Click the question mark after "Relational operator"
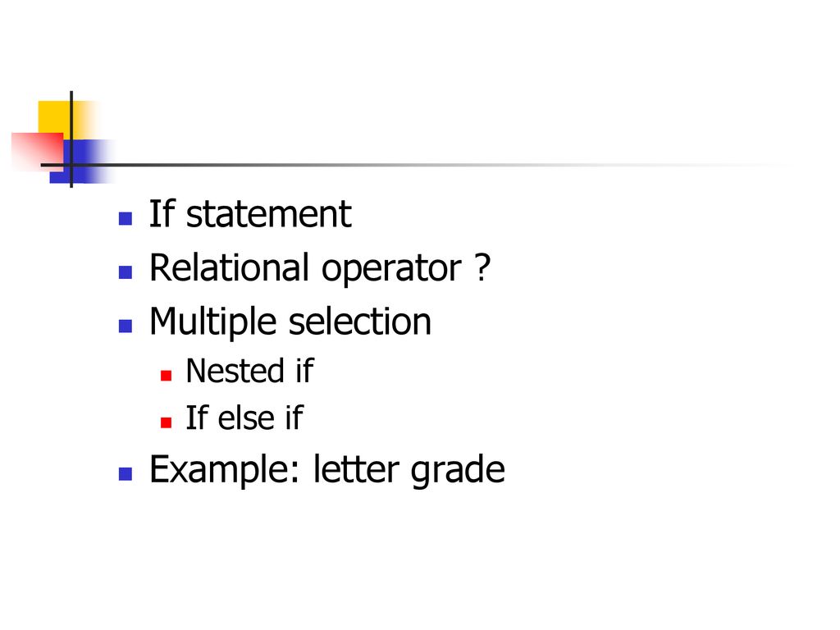 [x=482, y=267]
